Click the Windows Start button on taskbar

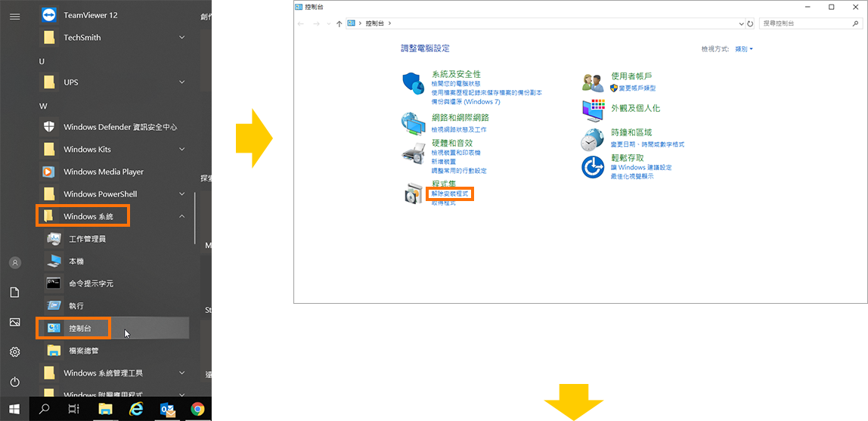coord(15,410)
